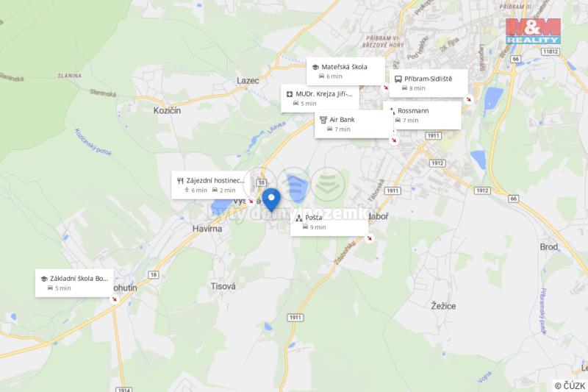Click red arrow marker beside Příbram-Sídliště card
This screenshot has width=588, height=392.
pos(468,99)
